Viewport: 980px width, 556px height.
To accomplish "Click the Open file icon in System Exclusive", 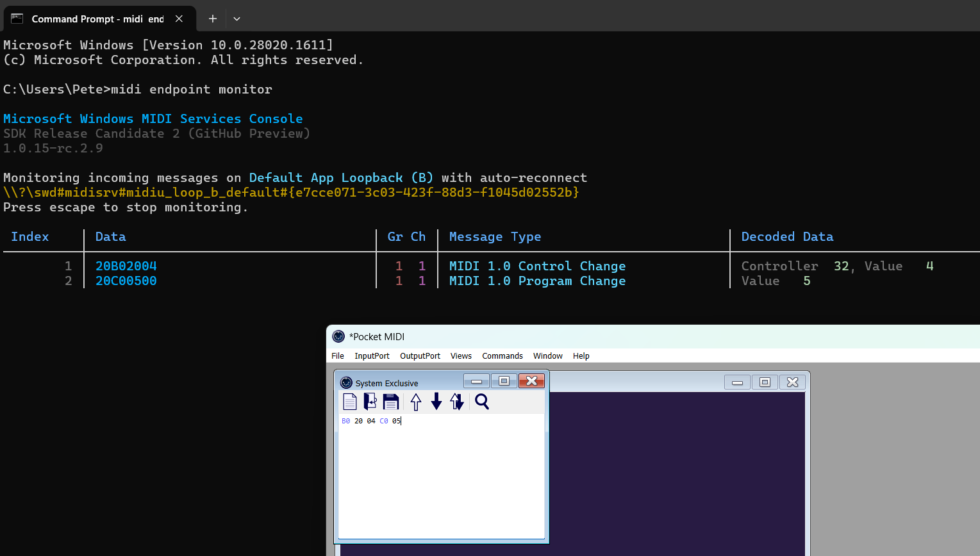I will pos(370,402).
